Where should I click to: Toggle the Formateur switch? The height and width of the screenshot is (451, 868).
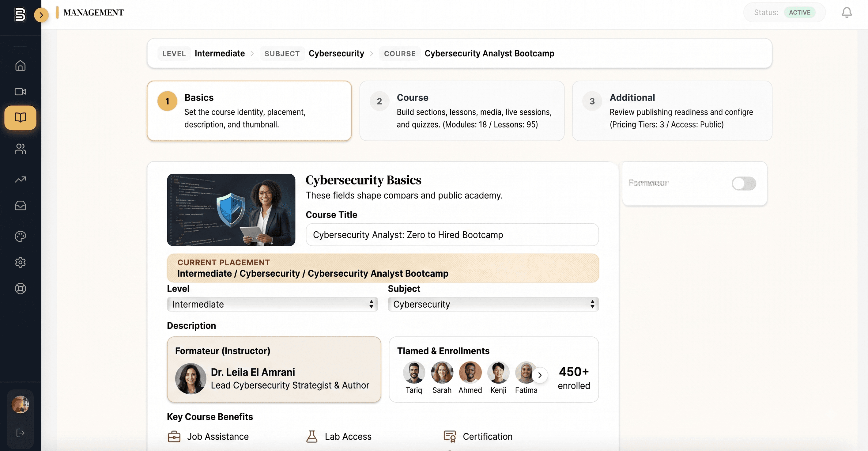coord(744,183)
